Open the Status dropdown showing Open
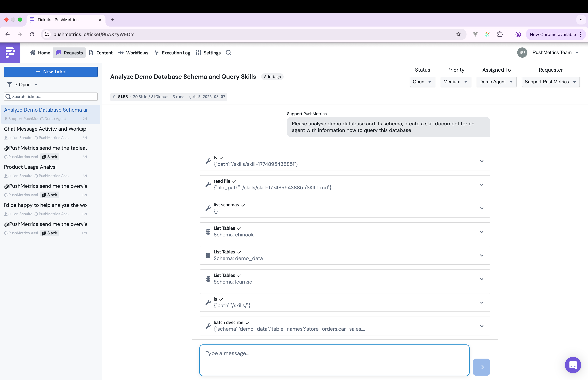 coord(422,82)
